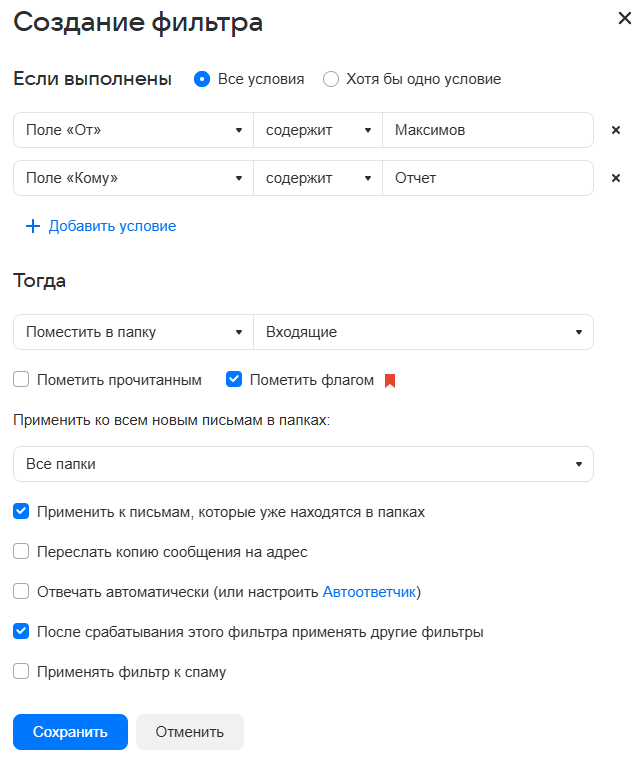Open the "Поместить в папку" action dropdown
This screenshot has width=643, height=757.
[133, 332]
